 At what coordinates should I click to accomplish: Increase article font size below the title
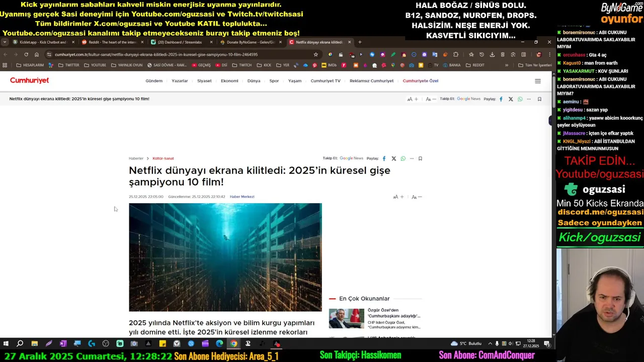coord(398,197)
